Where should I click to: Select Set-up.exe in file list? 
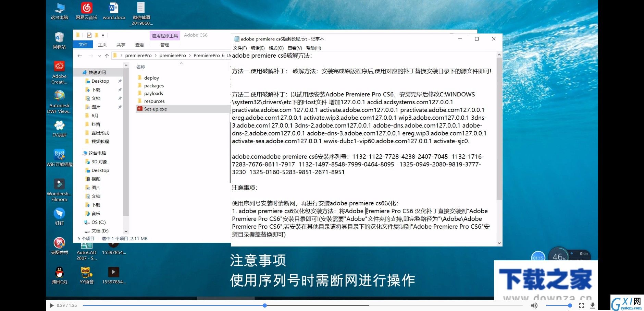tap(183, 109)
